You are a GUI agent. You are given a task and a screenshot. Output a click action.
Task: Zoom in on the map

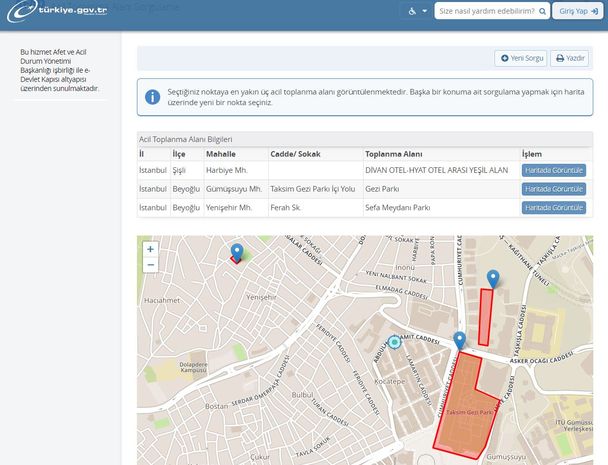pyautogui.click(x=150, y=249)
